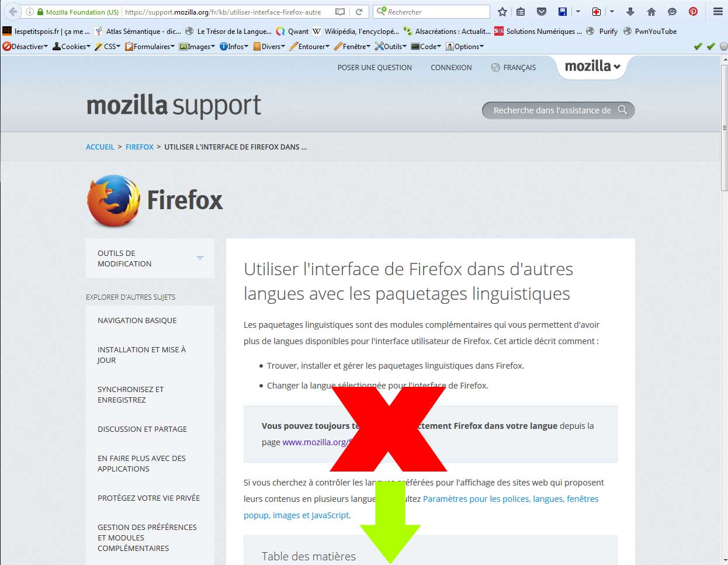Open the Désactiver menu
This screenshot has height=565, width=728.
tap(25, 46)
